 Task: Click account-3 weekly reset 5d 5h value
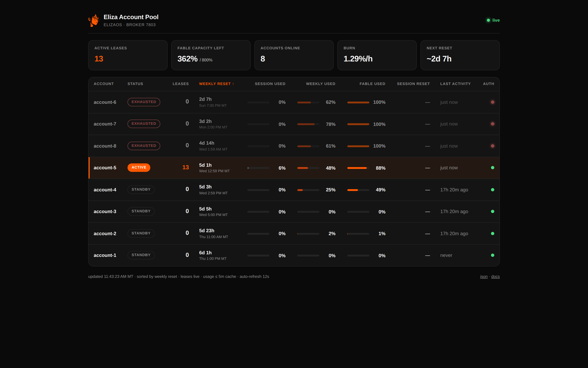[x=205, y=209]
